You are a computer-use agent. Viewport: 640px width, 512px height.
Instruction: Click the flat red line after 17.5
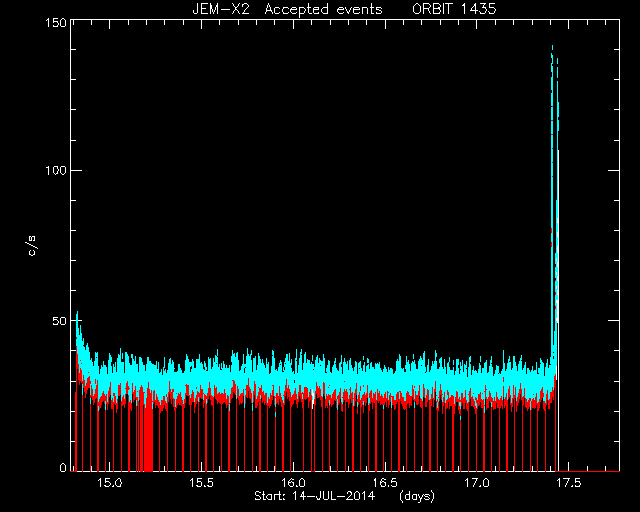pyautogui.click(x=589, y=471)
